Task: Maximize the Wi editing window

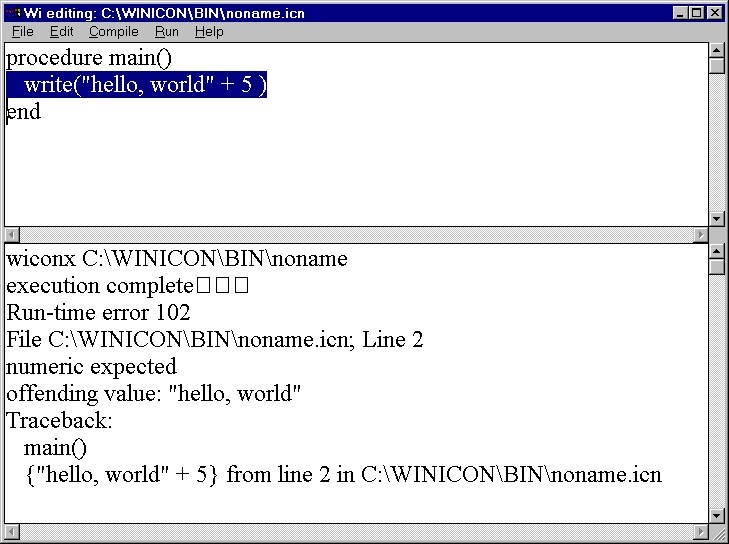Action: 696,13
